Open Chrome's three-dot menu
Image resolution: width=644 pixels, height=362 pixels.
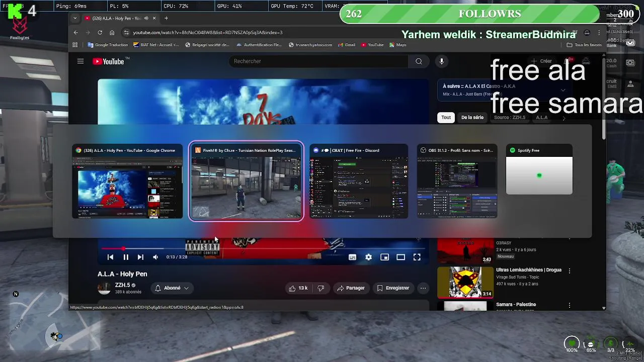pos(599,33)
